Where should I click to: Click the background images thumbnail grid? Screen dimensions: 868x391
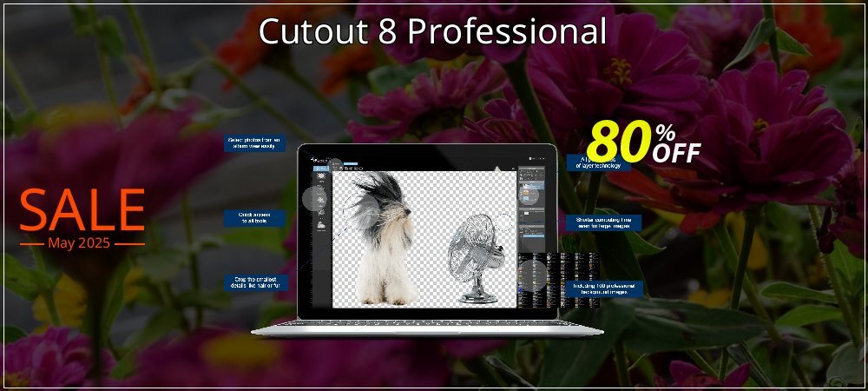point(558,281)
